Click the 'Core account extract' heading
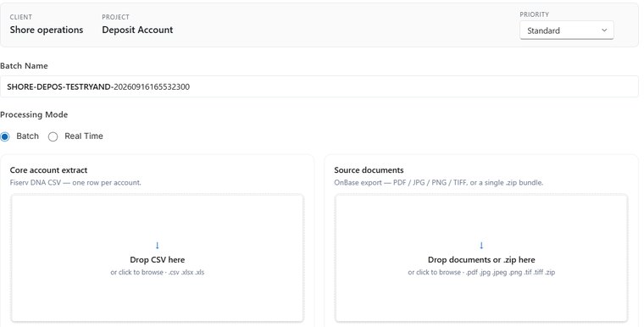 pyautogui.click(x=48, y=170)
